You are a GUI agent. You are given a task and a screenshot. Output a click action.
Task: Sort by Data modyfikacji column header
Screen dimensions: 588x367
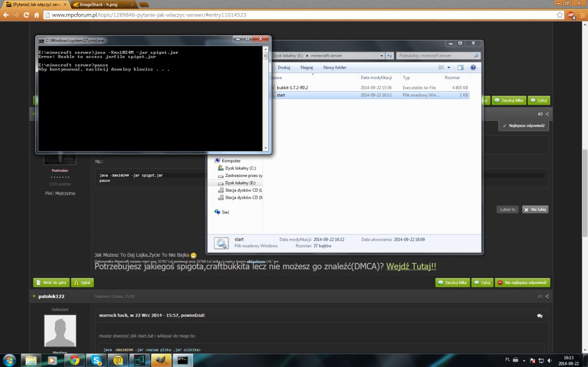tap(376, 78)
